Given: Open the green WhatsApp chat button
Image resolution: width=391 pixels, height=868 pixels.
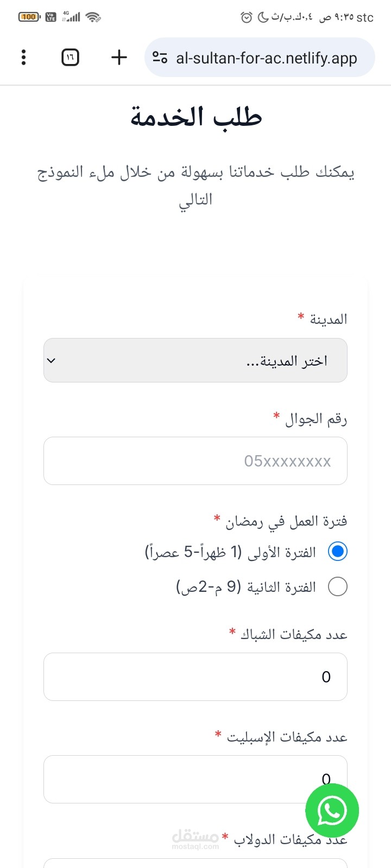Looking at the screenshot, I should pos(332,811).
